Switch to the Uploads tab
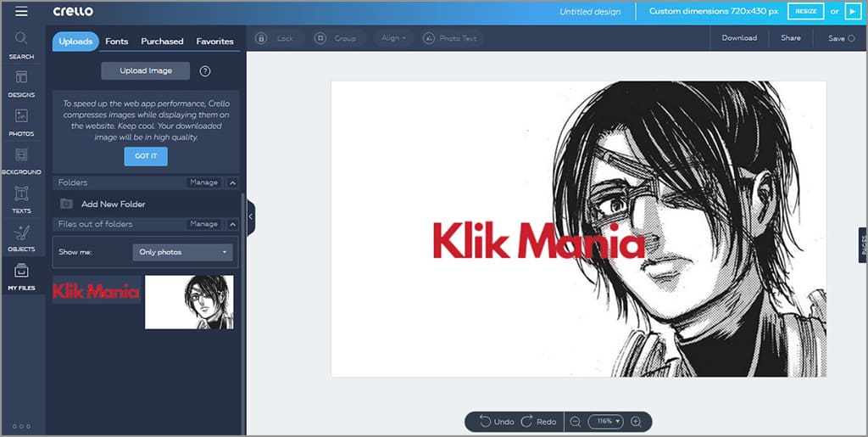Image resolution: width=868 pixels, height=437 pixels. (75, 42)
